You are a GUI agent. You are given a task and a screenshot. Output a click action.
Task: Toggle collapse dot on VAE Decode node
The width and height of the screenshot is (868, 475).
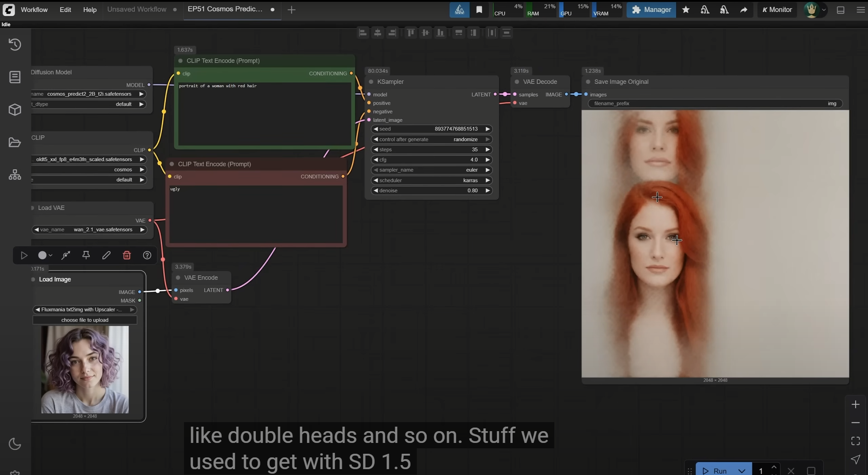coord(517,82)
